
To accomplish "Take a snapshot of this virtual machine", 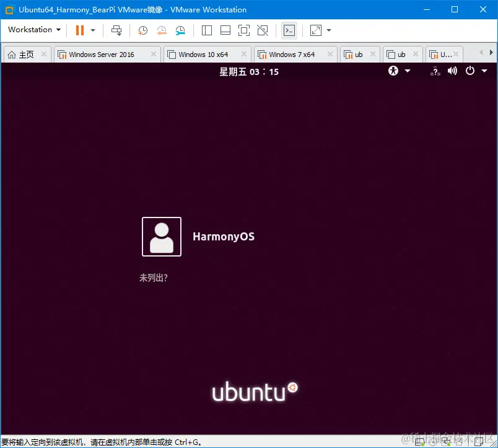I will [x=142, y=30].
